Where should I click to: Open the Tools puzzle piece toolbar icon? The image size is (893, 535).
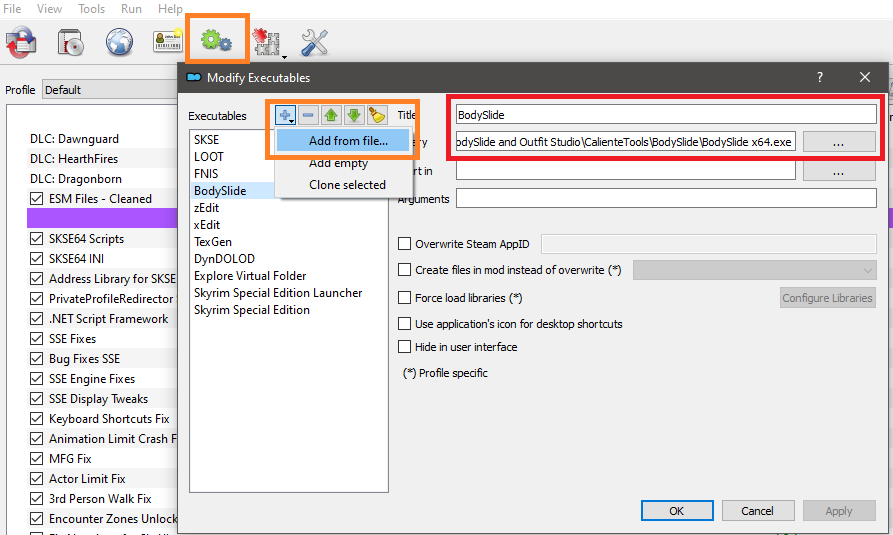pos(266,42)
